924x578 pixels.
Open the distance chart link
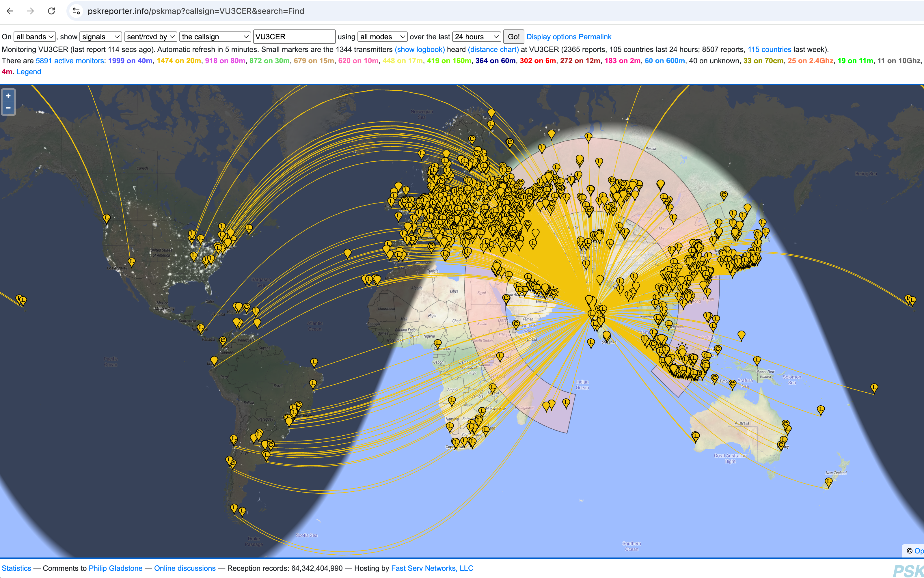(493, 49)
